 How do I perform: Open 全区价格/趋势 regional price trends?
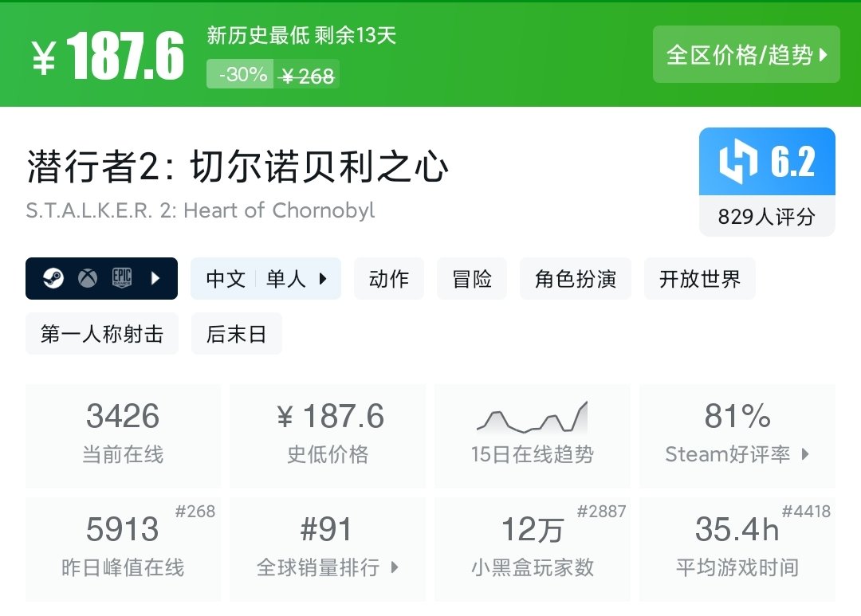(746, 54)
